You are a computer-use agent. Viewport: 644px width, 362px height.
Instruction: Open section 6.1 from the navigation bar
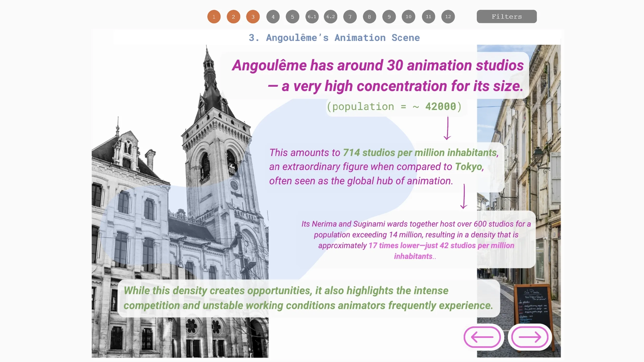[312, 17]
